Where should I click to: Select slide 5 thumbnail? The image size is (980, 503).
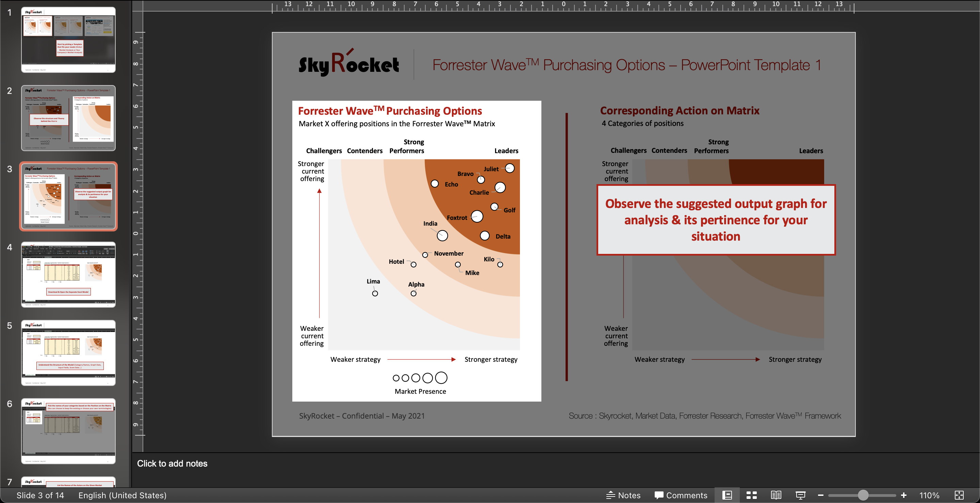[68, 353]
